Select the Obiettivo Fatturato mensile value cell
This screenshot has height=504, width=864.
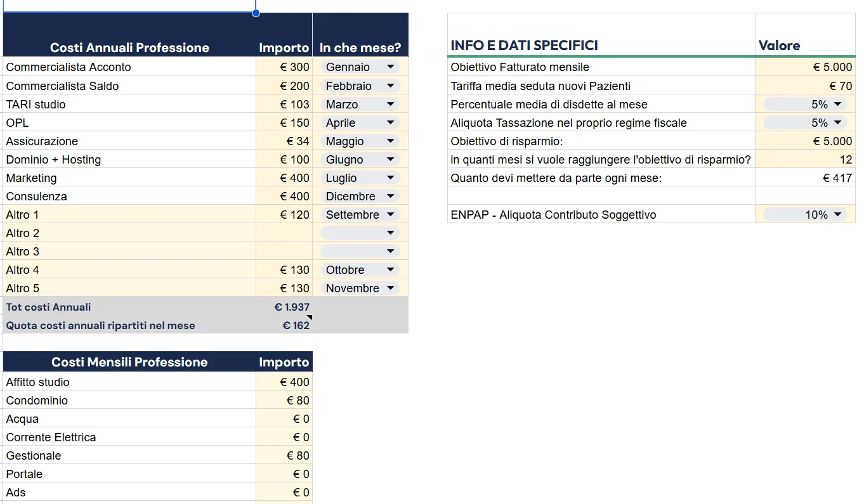[x=805, y=67]
